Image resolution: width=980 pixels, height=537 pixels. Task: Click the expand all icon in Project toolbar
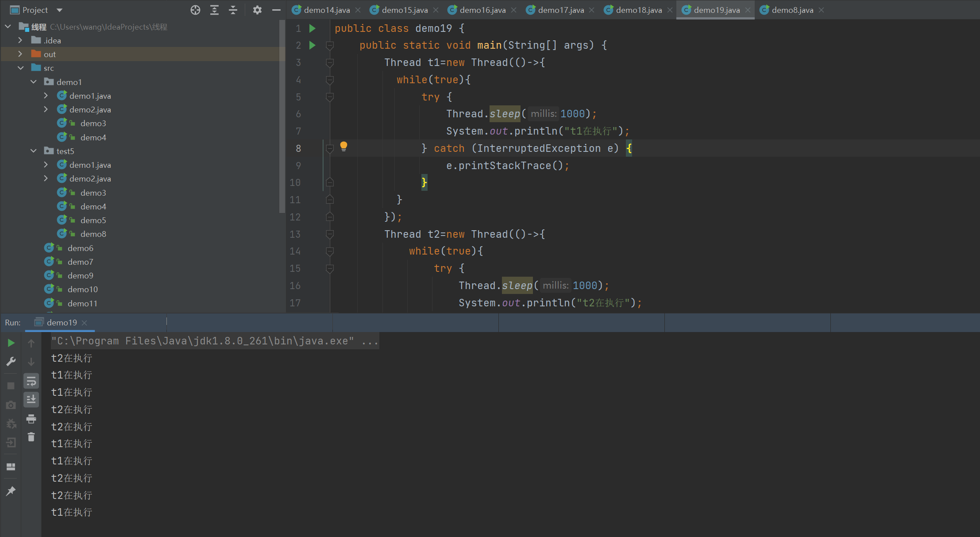[214, 10]
